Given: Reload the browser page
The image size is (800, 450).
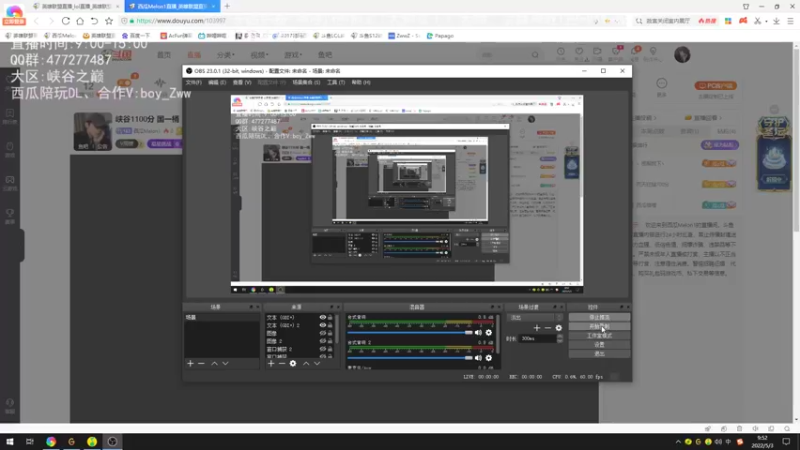Looking at the screenshot, I should pos(66,21).
